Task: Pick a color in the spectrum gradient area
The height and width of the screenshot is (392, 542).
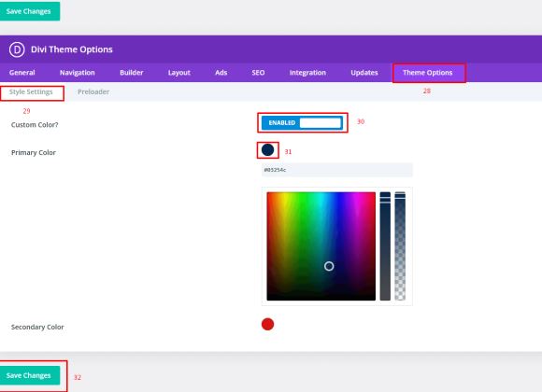Action: click(321, 246)
